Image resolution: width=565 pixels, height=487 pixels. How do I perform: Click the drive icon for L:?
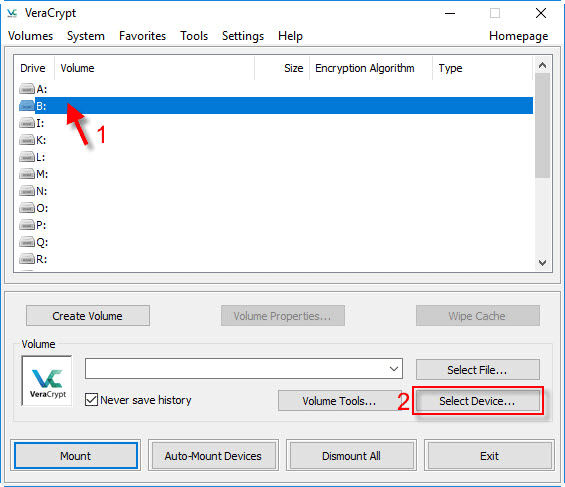pyautogui.click(x=27, y=157)
